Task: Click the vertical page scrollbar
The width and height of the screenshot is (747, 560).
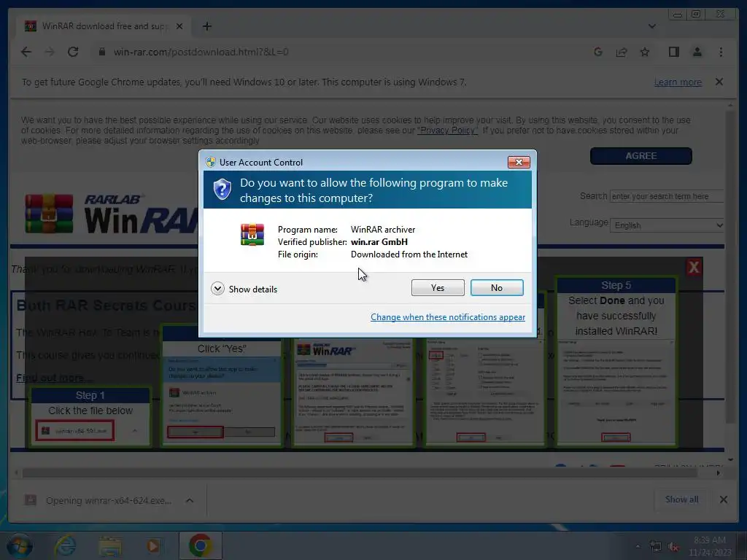Action: (730, 267)
